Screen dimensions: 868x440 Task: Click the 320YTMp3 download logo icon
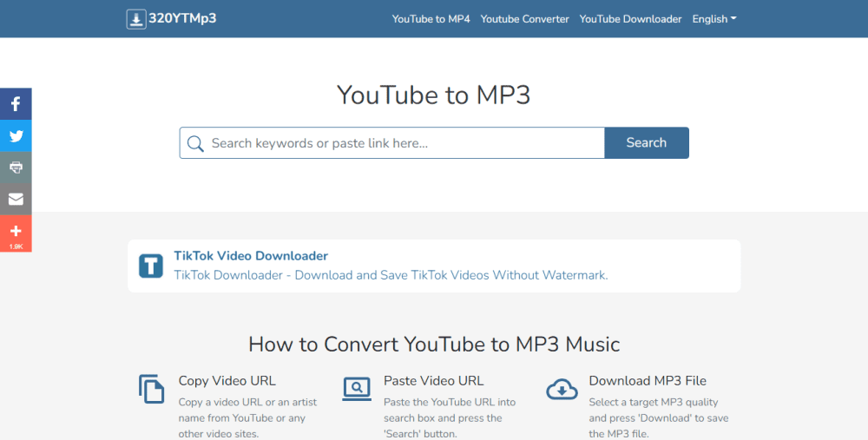136,19
